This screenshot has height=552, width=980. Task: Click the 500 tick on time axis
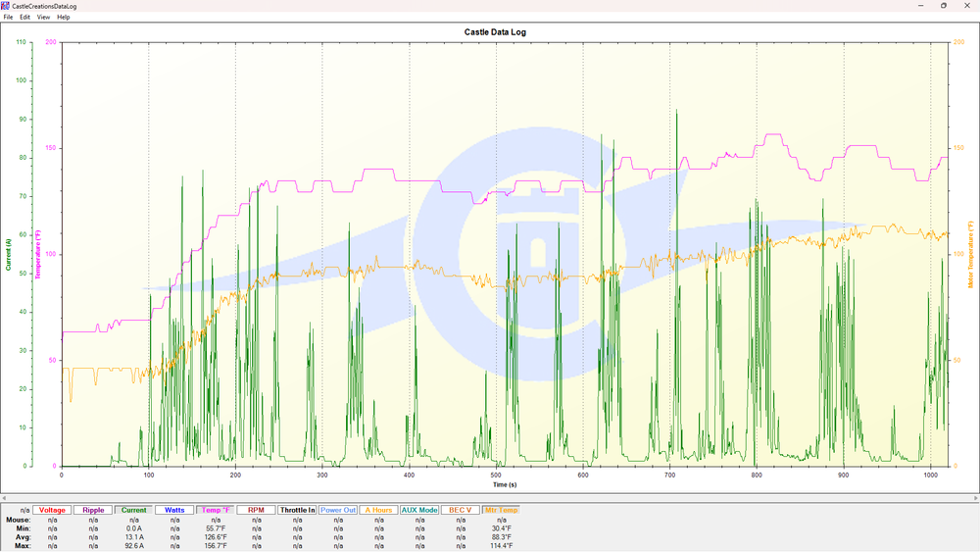[496, 476]
